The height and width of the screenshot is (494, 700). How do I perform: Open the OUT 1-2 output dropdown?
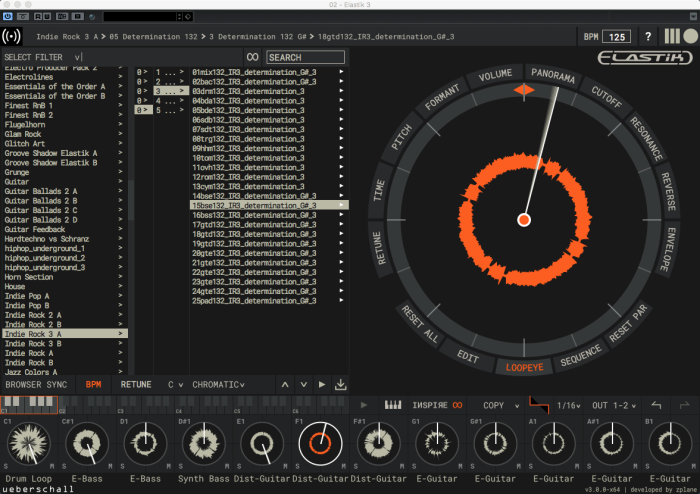pyautogui.click(x=614, y=405)
